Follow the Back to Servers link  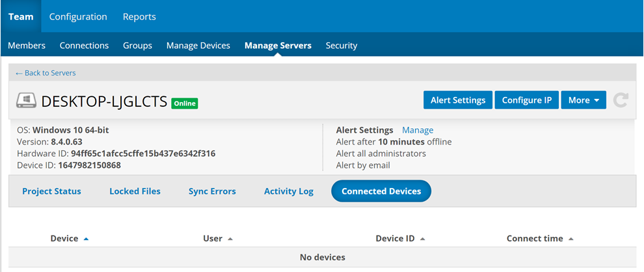[46, 73]
